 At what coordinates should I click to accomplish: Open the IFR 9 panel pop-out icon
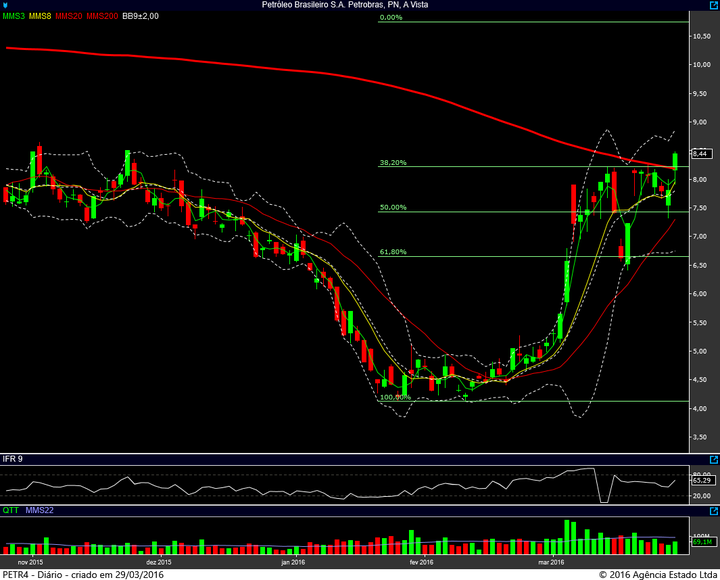[x=714, y=460]
